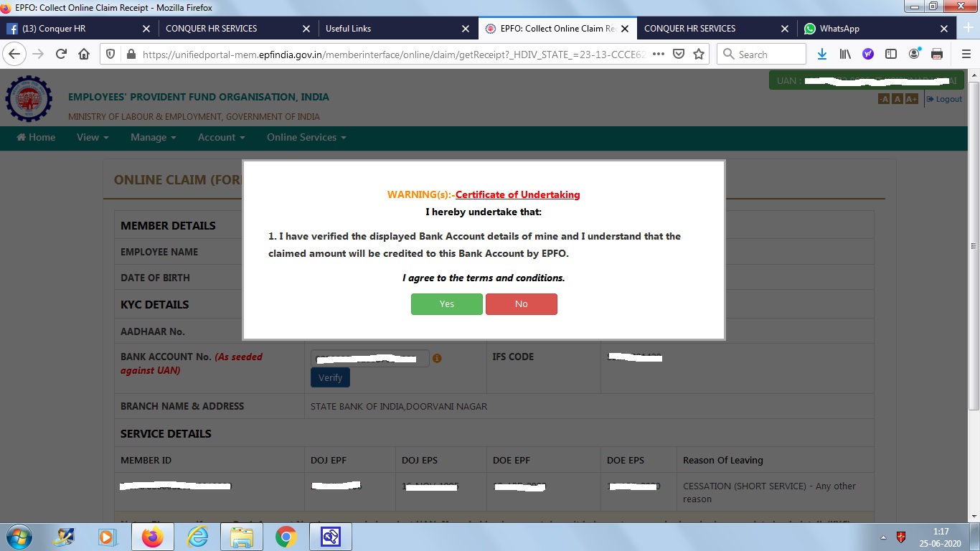Show tracking protection shield info

click(110, 54)
